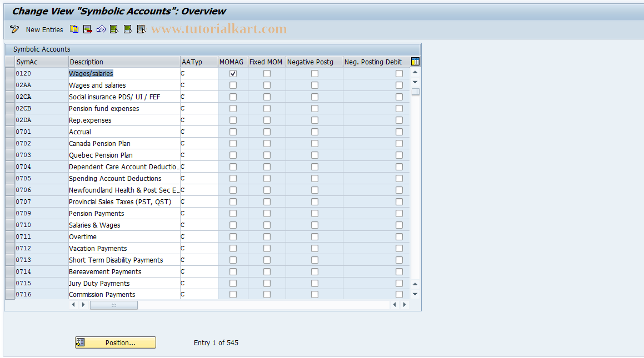This screenshot has width=644, height=358.
Task: Click Short Term Disability Payments cell
Action: [x=124, y=260]
